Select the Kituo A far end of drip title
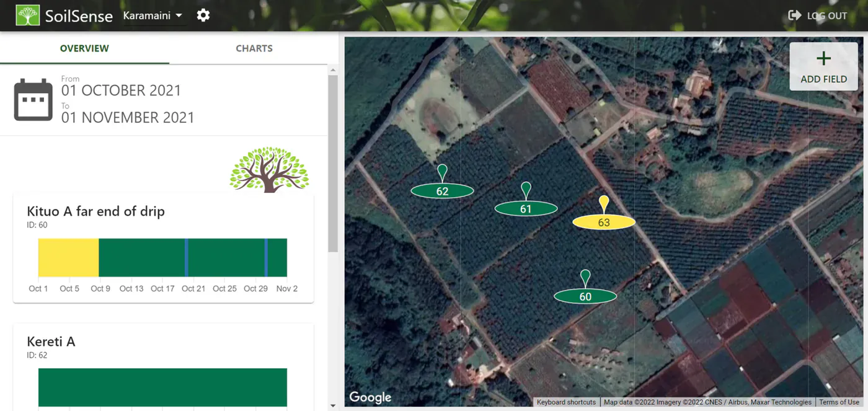Screen dimensions: 868x411 pos(96,211)
